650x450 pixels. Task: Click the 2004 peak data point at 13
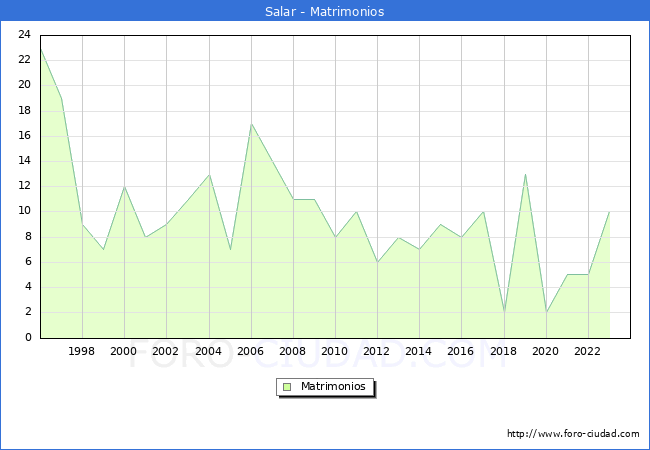point(209,174)
